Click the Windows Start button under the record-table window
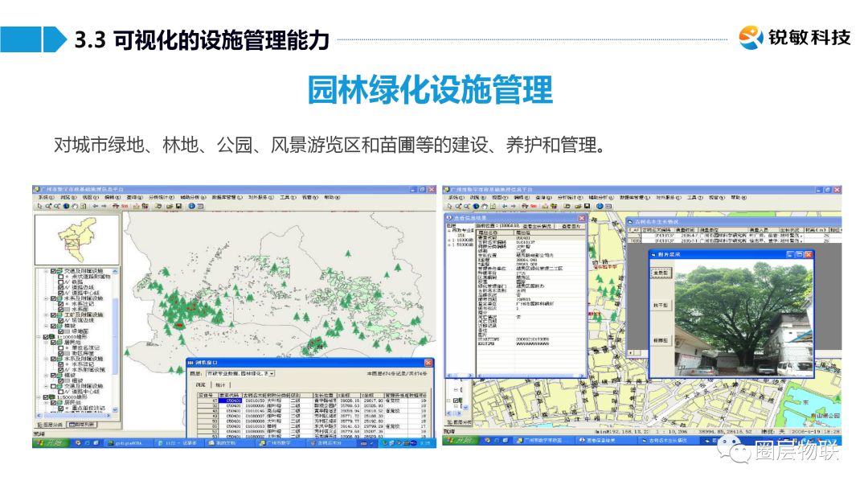The image size is (868, 489). (51, 443)
